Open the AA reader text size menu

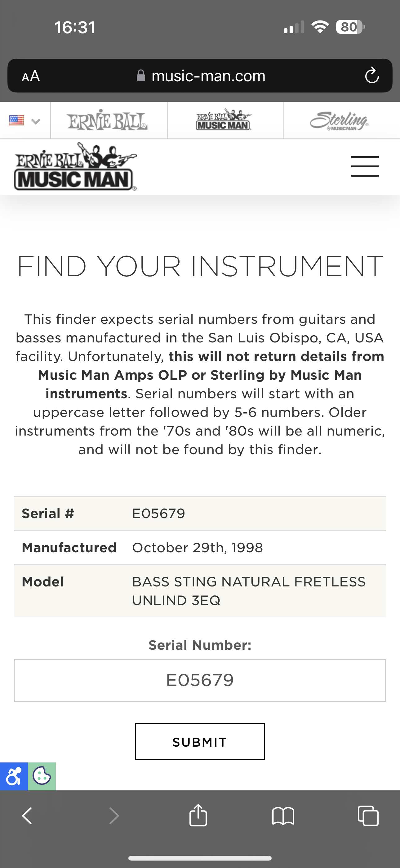31,76
